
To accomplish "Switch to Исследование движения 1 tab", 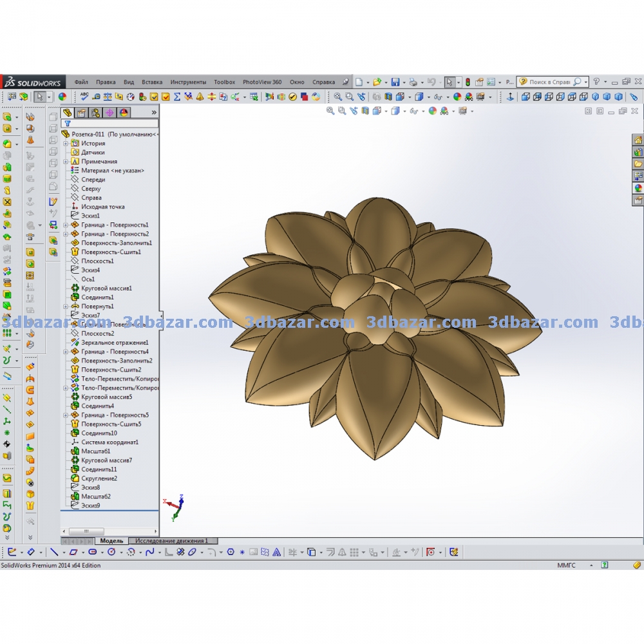I will [171, 541].
